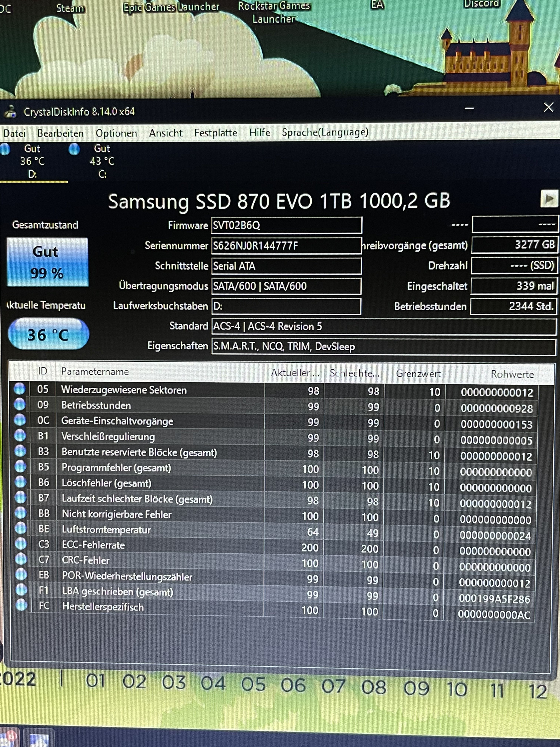Click status orb for Luftstromtemperatur row

click(21, 528)
